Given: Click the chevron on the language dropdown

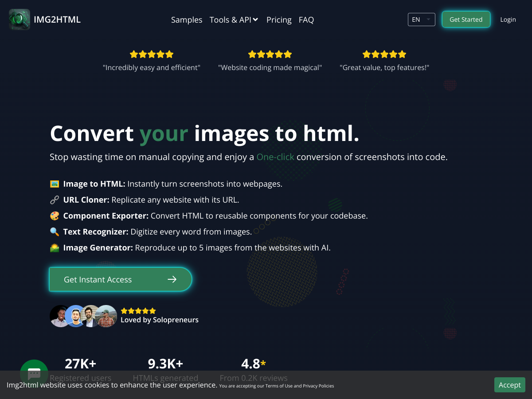Looking at the screenshot, I should 428,20.
